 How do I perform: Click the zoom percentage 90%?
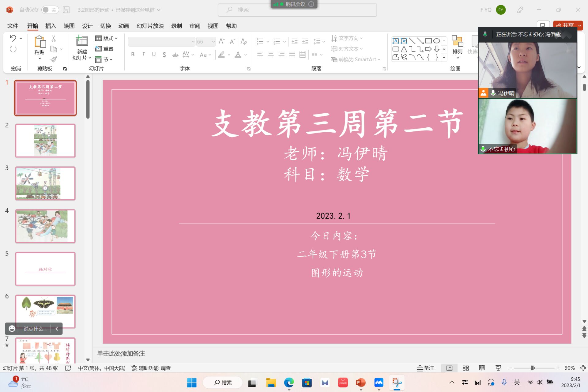click(x=570, y=368)
